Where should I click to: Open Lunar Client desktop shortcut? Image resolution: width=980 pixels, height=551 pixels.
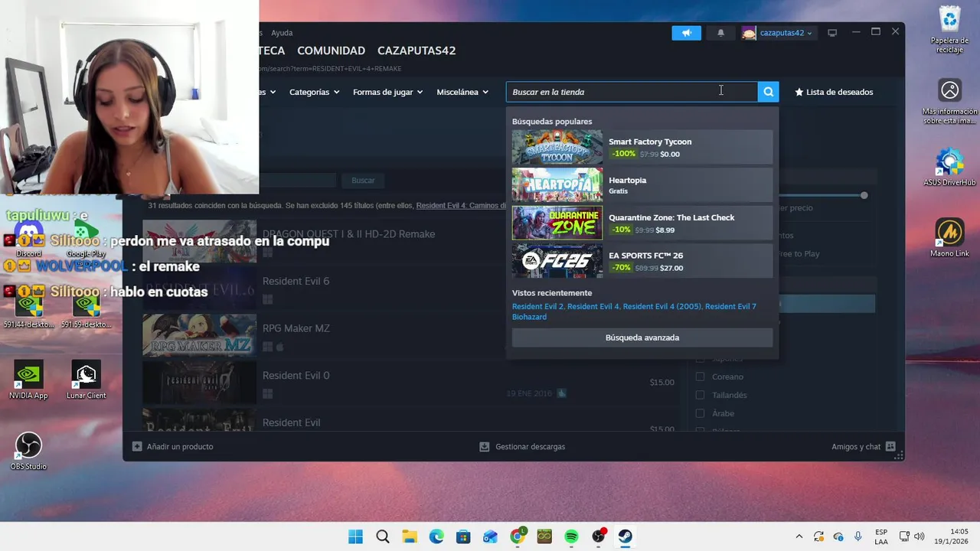[86, 380]
